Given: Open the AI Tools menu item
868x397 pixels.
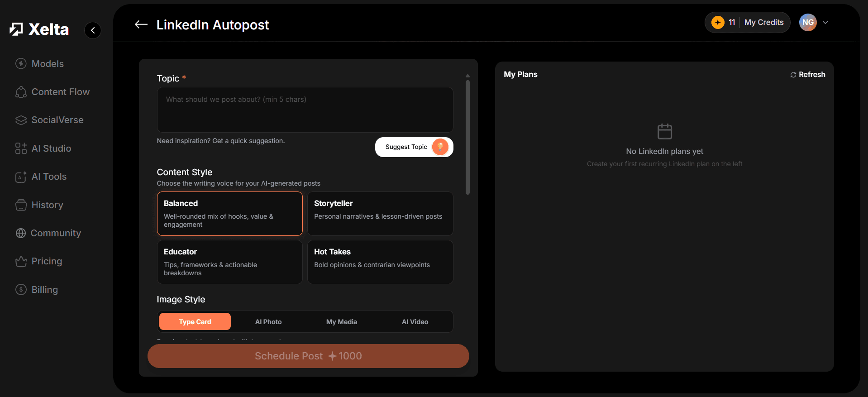Looking at the screenshot, I should click(41, 177).
